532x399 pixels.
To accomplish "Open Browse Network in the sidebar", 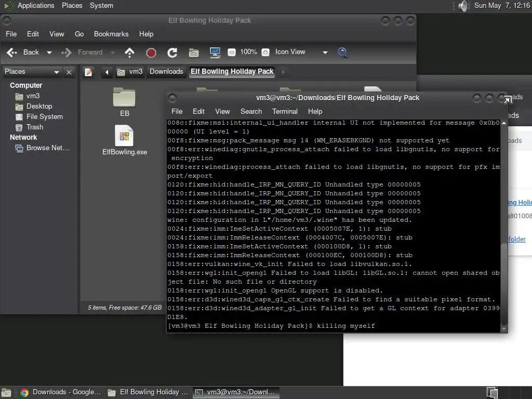I will point(42,148).
